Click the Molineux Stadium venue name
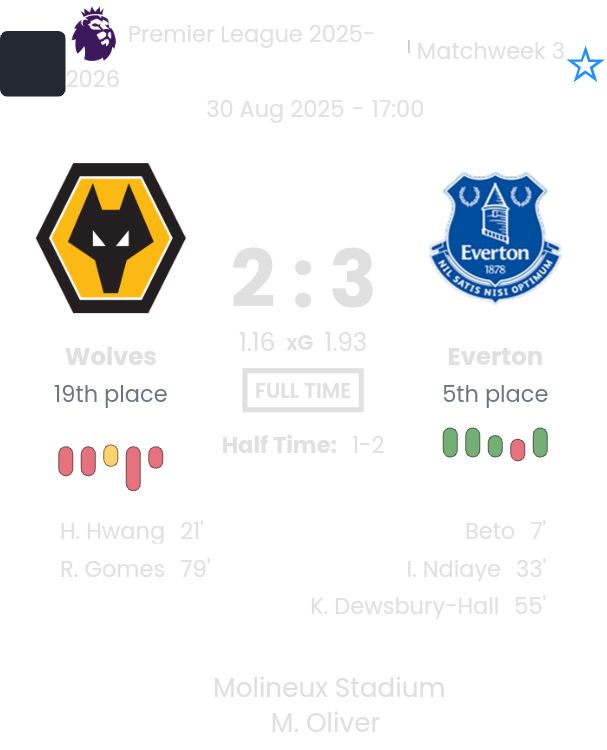607x750 pixels. pyautogui.click(x=329, y=688)
